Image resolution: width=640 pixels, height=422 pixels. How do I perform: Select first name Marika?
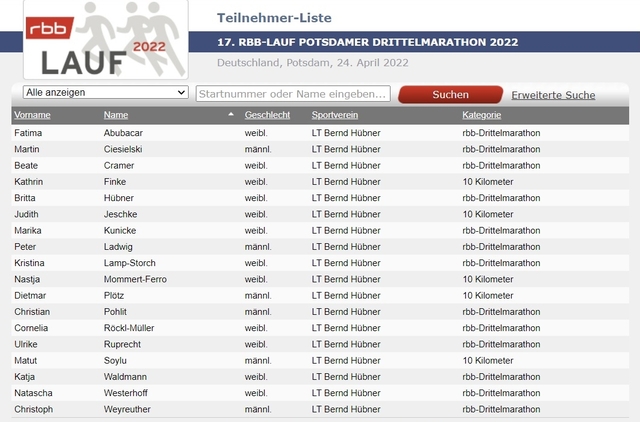(x=28, y=231)
